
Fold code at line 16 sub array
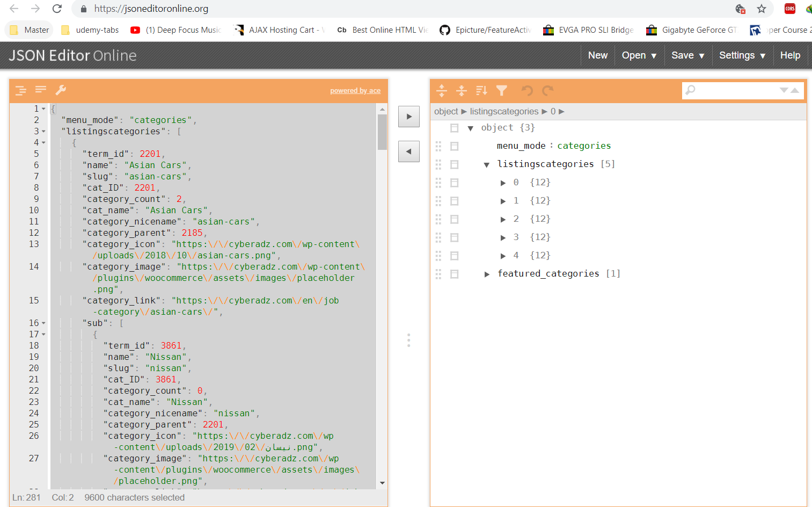[43, 323]
